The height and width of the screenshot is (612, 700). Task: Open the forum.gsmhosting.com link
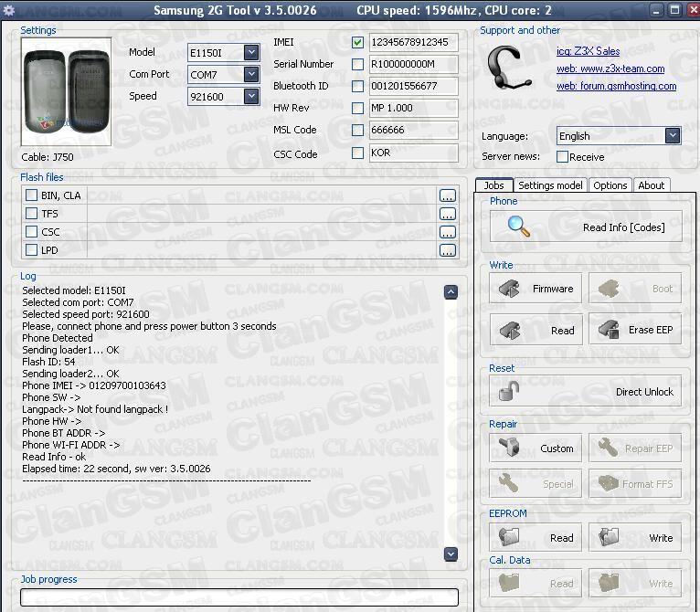[616, 86]
